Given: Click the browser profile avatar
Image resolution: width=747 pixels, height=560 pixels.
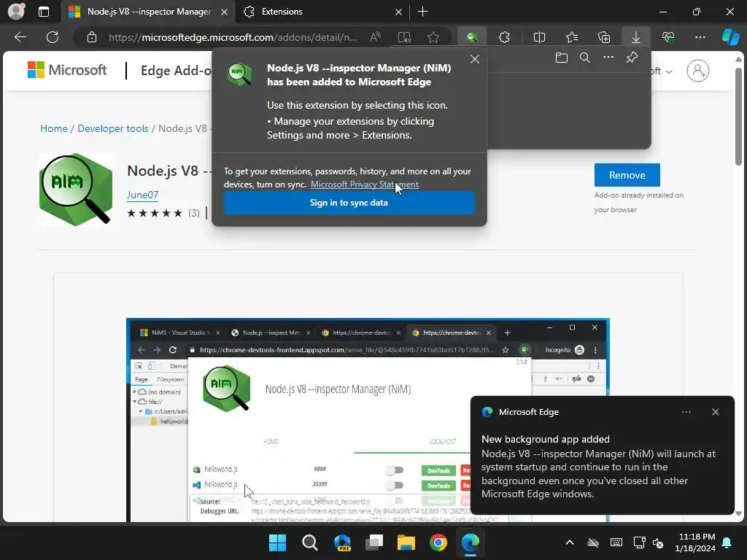Looking at the screenshot, I should (x=16, y=12).
